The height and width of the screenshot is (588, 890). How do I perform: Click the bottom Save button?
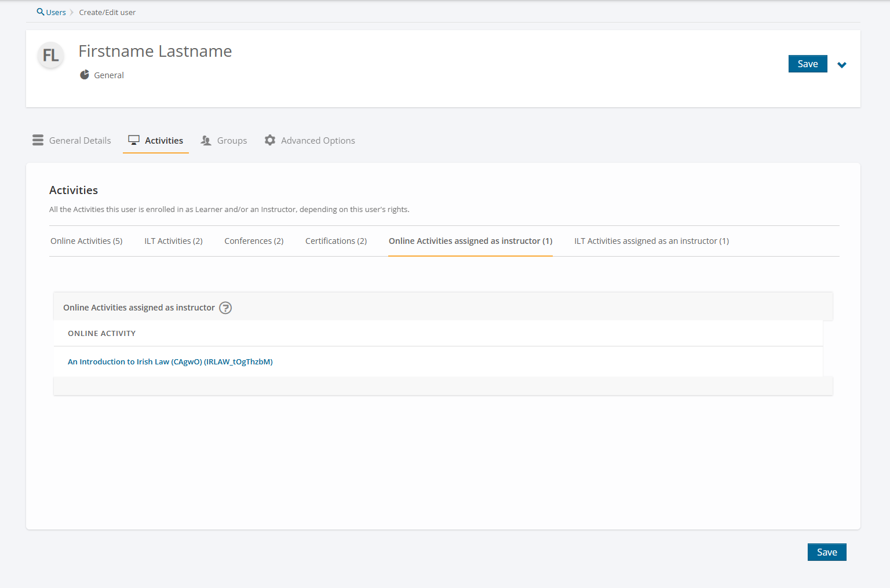pyautogui.click(x=827, y=552)
